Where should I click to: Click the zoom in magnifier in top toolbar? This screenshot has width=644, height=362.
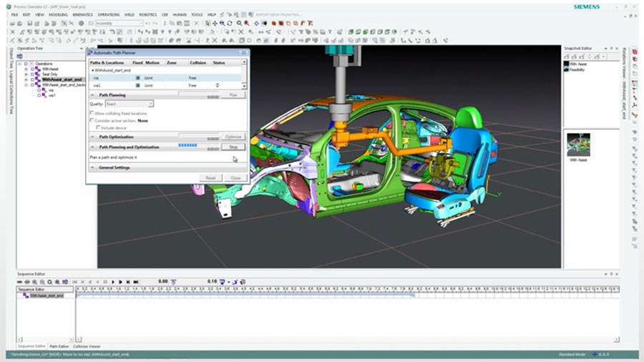tap(222, 23)
